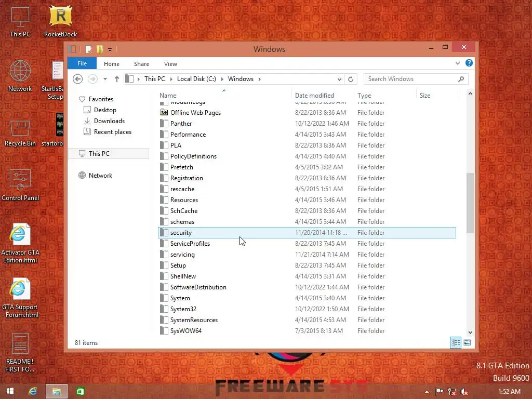The image size is (532, 399).
Task: Click the Properties quick access toolbar icon
Action: [88, 49]
